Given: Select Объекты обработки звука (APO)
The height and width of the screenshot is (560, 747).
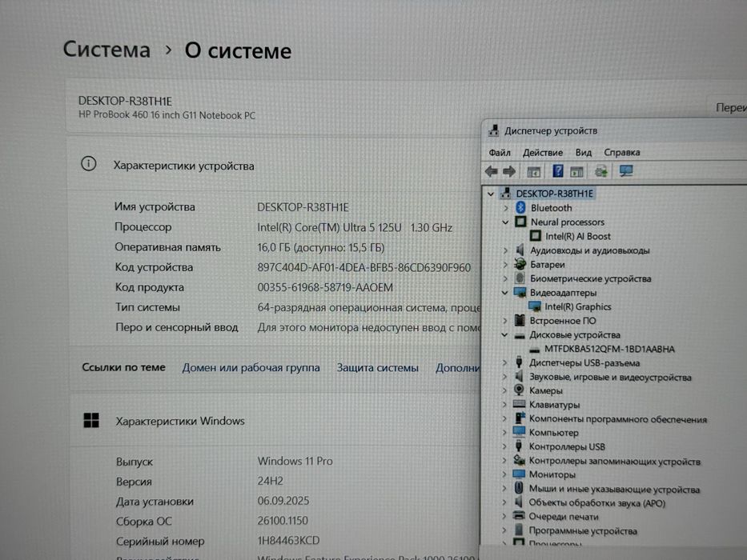Looking at the screenshot, I should tap(597, 503).
